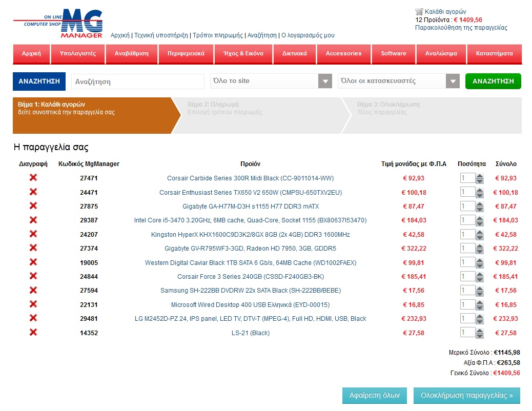532x411 pixels.
Task: Remove the LS-21 (Black) item
Action: pyautogui.click(x=33, y=332)
